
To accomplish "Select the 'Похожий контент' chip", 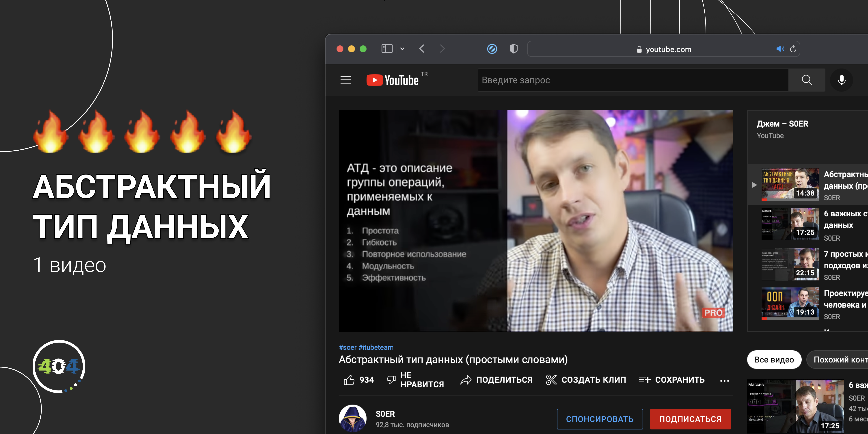I will tap(837, 360).
